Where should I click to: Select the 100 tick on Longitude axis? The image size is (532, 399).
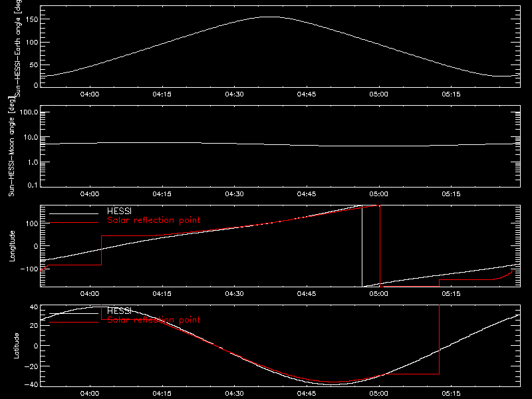[x=32, y=223]
